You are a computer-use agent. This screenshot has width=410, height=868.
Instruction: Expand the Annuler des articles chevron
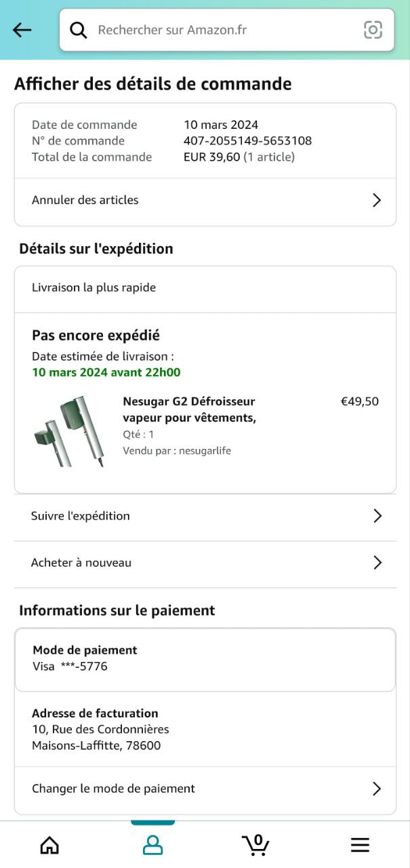(377, 200)
